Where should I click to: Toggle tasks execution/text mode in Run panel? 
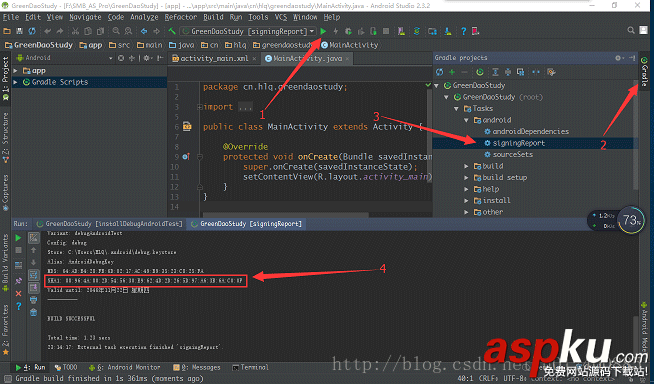34,238
